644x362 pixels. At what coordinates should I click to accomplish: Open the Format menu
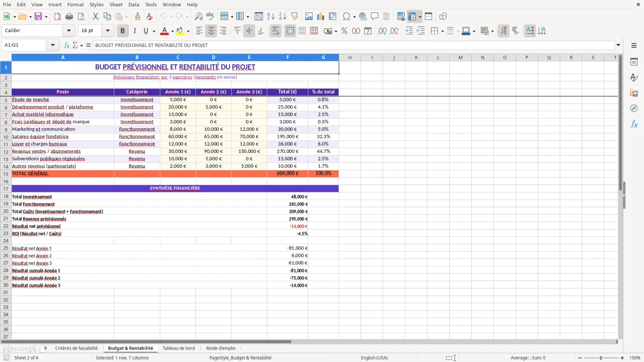pyautogui.click(x=75, y=4)
